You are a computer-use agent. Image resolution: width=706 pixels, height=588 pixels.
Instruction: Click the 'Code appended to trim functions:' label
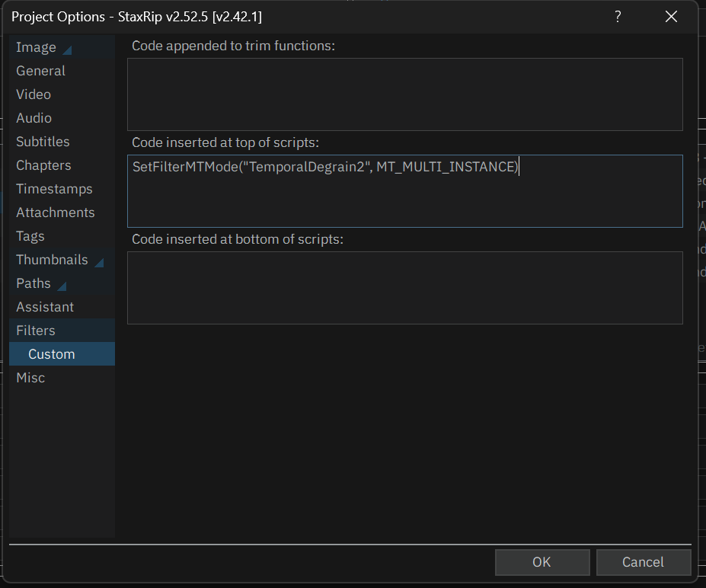pyautogui.click(x=233, y=46)
